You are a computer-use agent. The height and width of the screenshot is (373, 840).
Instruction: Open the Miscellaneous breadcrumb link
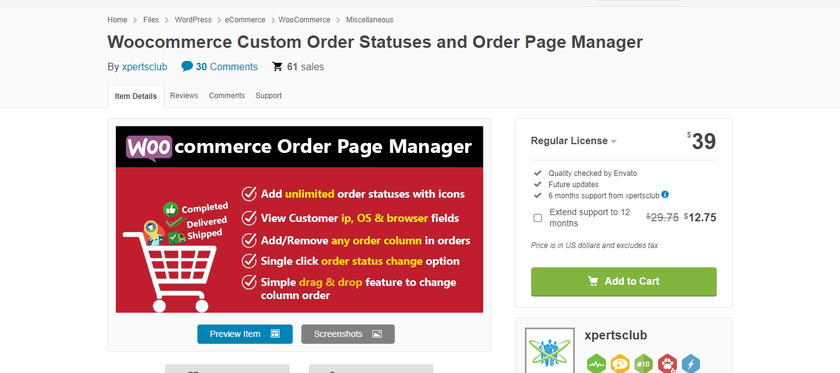pos(369,20)
